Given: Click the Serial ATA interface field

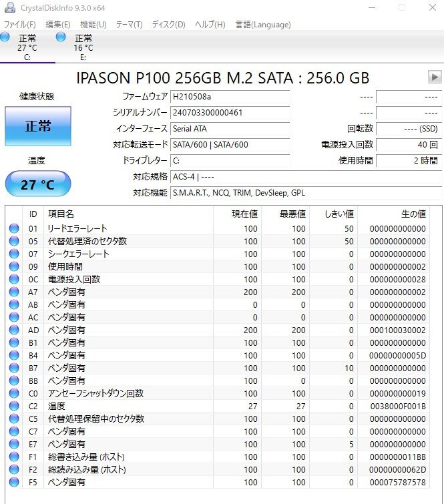Looking at the screenshot, I should pyautogui.click(x=230, y=129).
